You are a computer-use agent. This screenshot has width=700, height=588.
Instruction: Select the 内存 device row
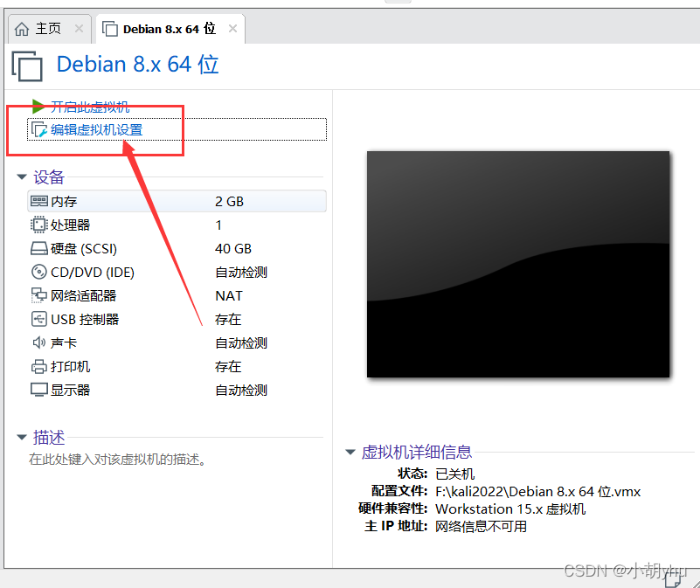[x=177, y=201]
